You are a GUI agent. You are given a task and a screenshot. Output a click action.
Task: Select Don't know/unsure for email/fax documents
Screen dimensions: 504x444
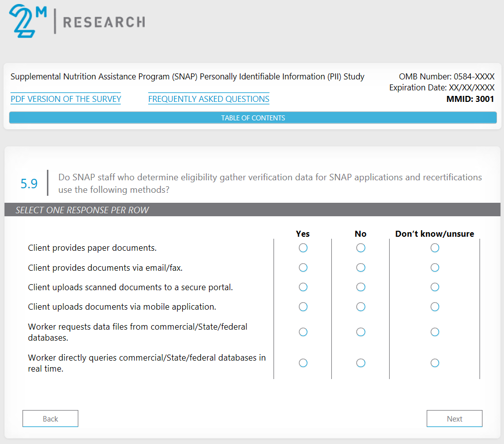tap(435, 268)
